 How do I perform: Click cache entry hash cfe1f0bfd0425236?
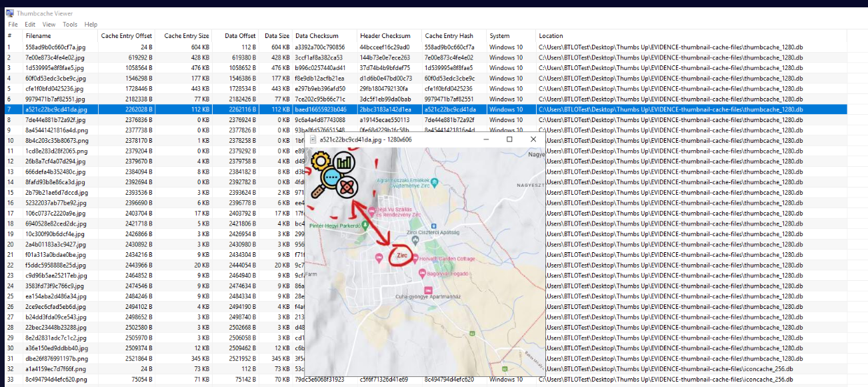pyautogui.click(x=450, y=89)
